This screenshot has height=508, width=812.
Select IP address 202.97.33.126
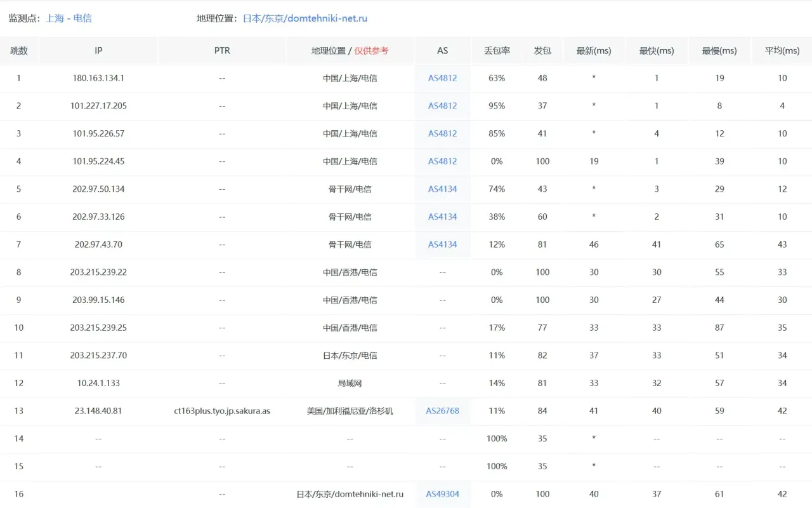pos(98,217)
